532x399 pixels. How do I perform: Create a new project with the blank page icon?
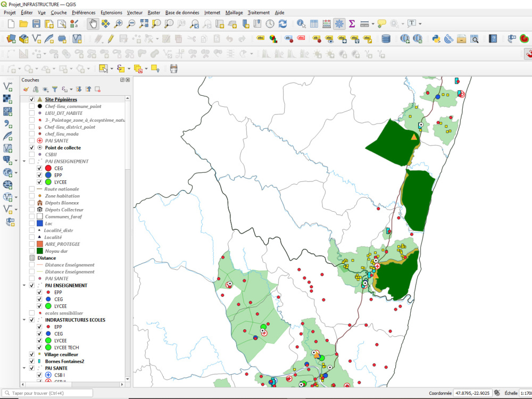click(x=11, y=24)
